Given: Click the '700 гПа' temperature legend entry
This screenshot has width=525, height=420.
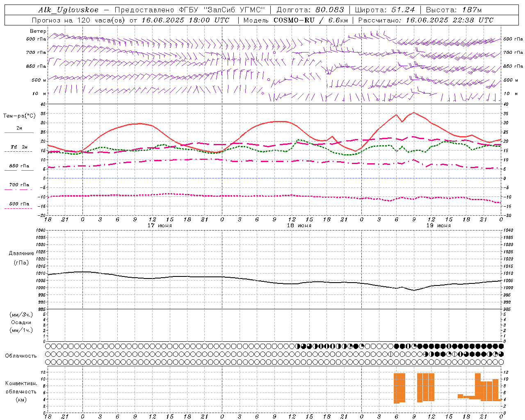Looking at the screenshot, I should (19, 185).
